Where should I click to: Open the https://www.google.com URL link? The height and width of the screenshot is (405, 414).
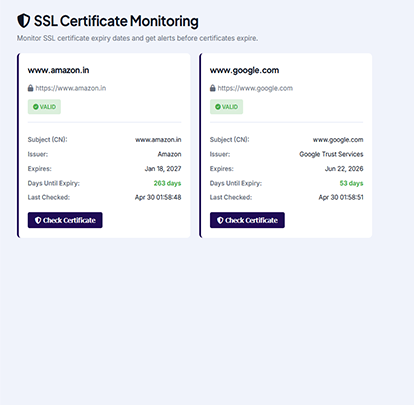[x=255, y=88]
